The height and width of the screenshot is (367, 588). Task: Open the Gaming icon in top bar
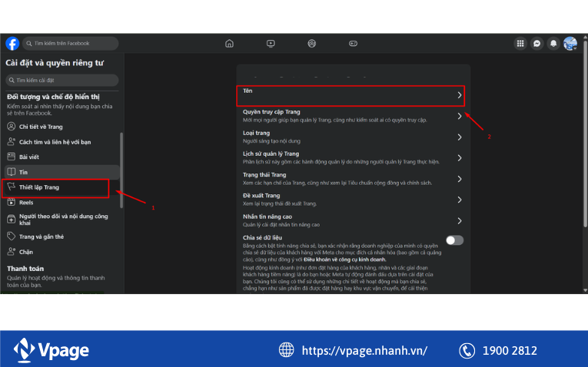(x=353, y=44)
